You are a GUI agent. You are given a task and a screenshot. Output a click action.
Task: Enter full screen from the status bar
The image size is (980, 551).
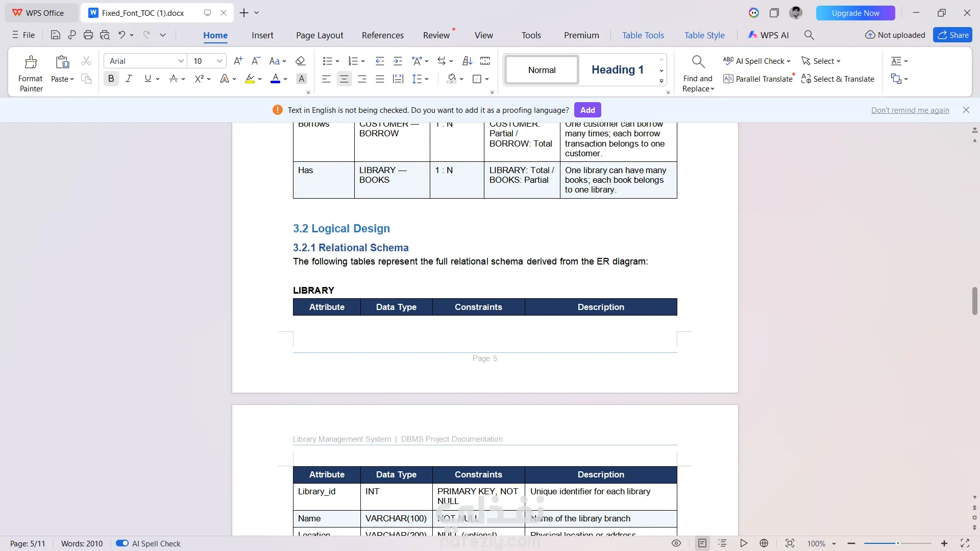pyautogui.click(x=965, y=543)
